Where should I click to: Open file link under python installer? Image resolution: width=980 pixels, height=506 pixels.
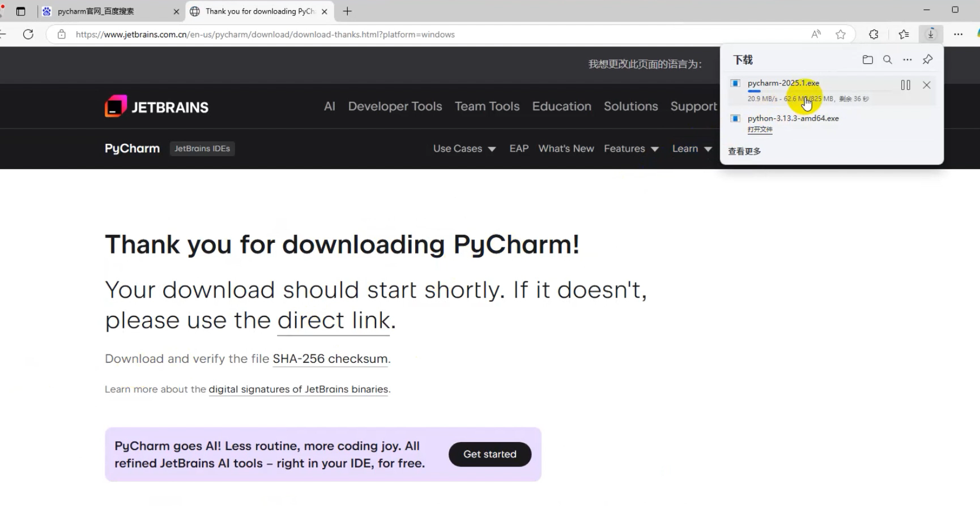click(x=760, y=130)
